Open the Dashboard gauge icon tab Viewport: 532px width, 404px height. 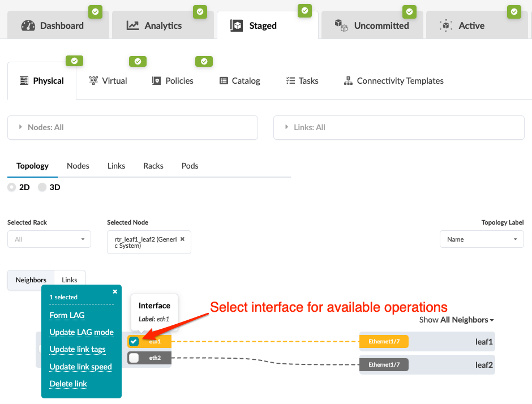click(28, 26)
